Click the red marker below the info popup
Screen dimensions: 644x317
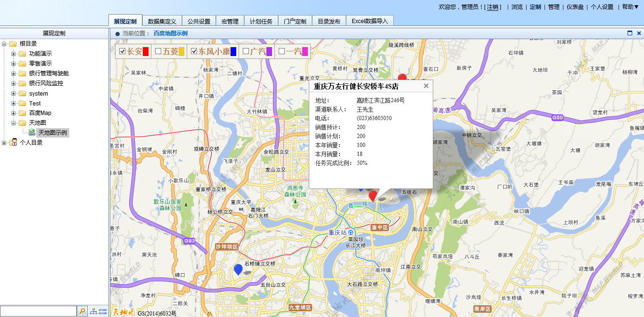point(373,196)
